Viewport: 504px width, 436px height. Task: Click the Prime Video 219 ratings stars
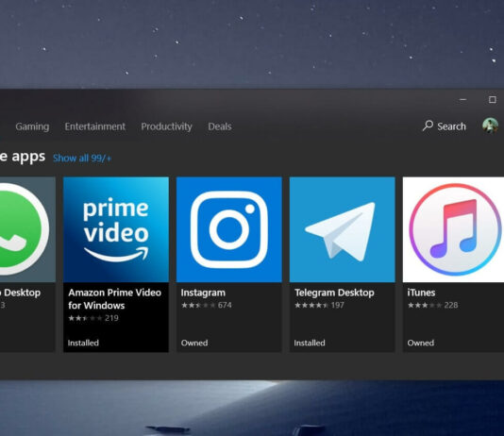(x=85, y=318)
